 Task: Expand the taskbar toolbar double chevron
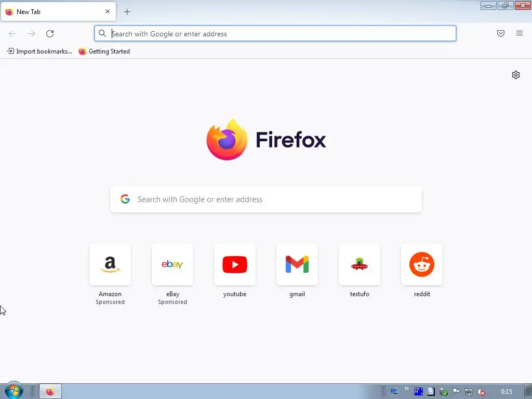pyautogui.click(x=406, y=389)
